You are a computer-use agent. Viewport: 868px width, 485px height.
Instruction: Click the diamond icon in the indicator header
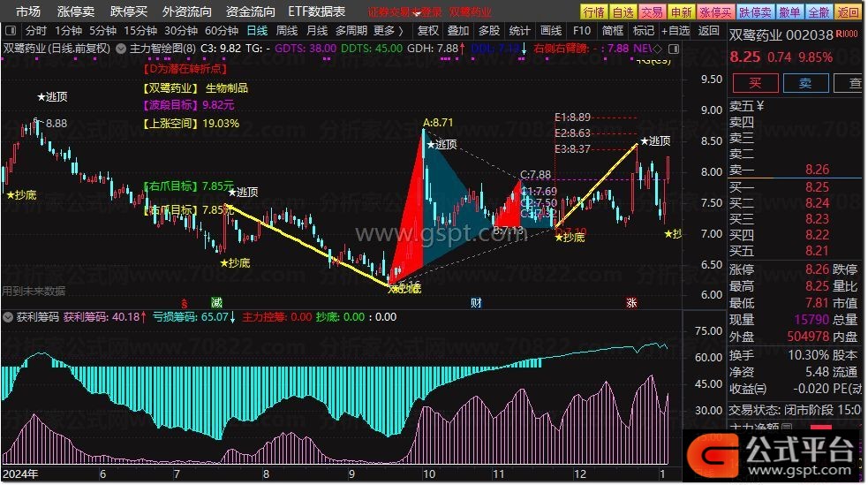coord(657,49)
